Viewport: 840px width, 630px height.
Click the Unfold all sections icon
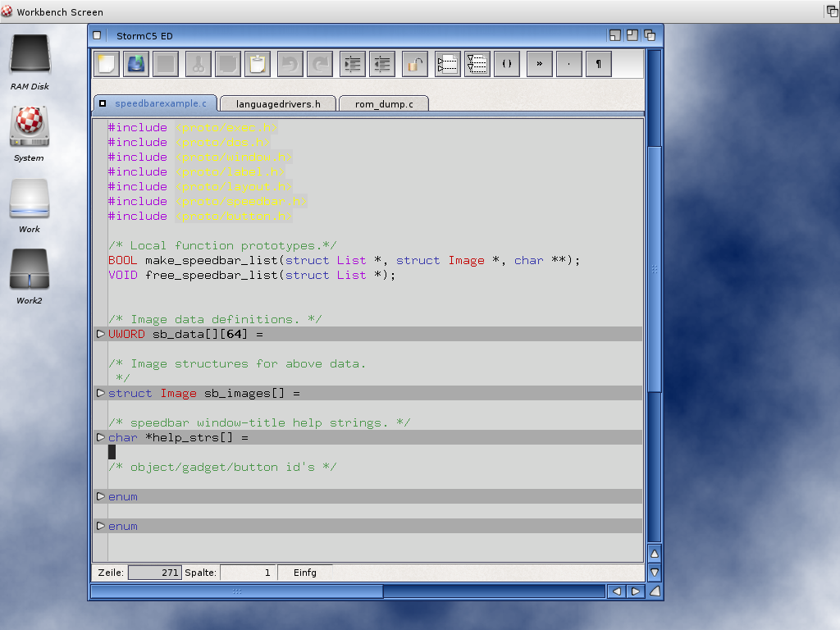(477, 64)
